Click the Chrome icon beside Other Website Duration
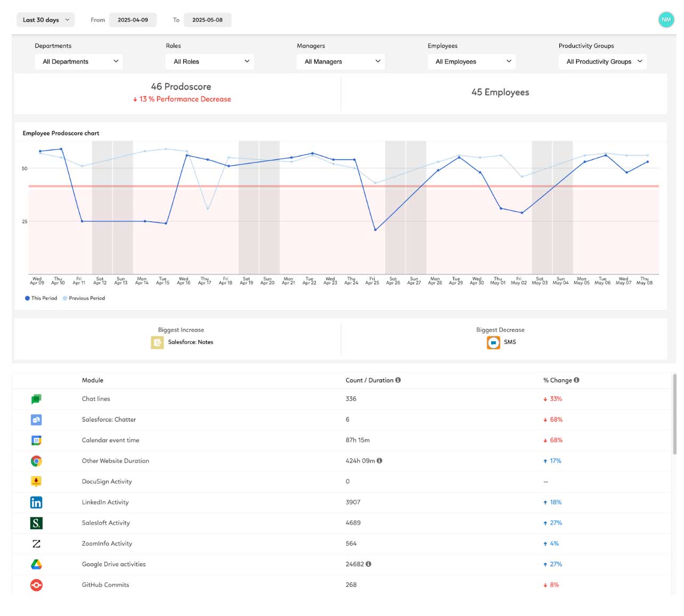Screen dimensions: 684x616 (x=36, y=461)
